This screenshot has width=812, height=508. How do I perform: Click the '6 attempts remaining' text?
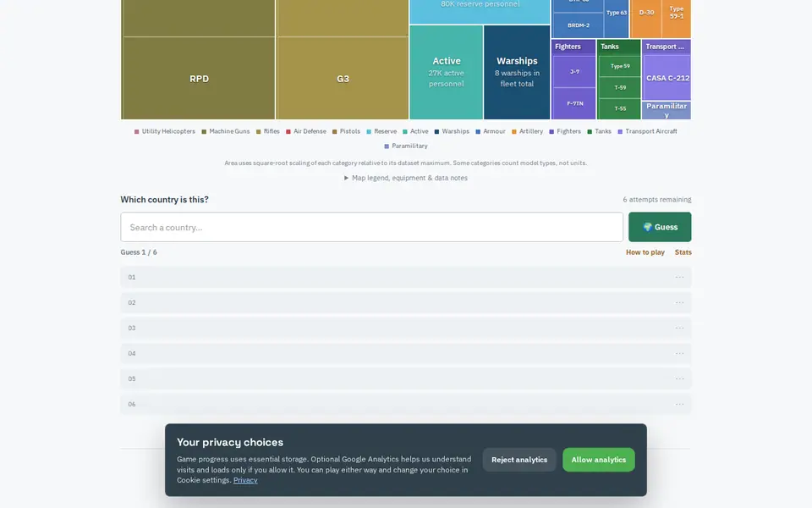coord(656,200)
